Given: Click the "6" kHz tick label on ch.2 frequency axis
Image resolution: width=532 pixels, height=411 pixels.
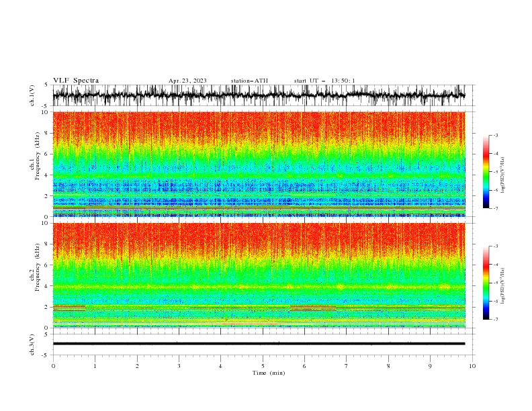Looking at the screenshot, I should [x=46, y=265].
